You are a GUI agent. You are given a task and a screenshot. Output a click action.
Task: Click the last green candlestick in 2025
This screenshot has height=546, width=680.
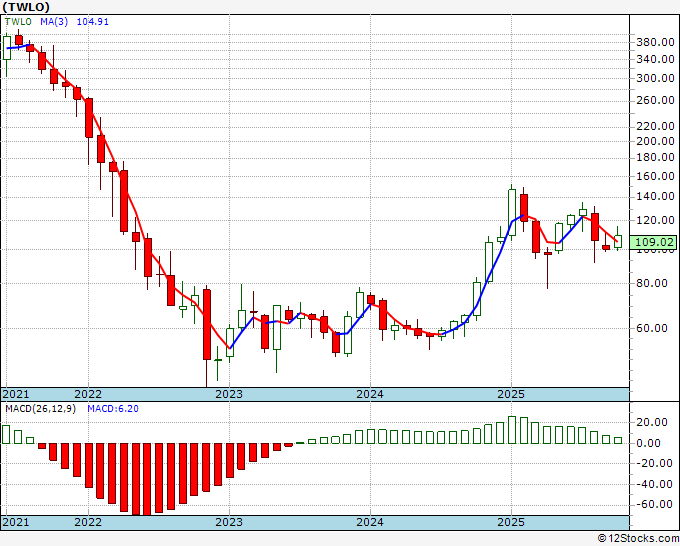tap(618, 242)
